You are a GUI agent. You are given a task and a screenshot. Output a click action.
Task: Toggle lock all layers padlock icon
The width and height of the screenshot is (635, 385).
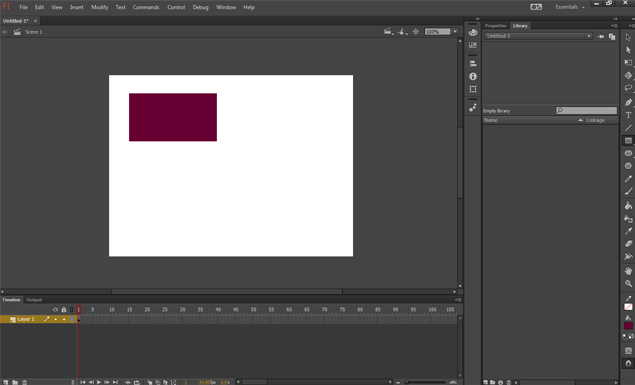pos(64,309)
